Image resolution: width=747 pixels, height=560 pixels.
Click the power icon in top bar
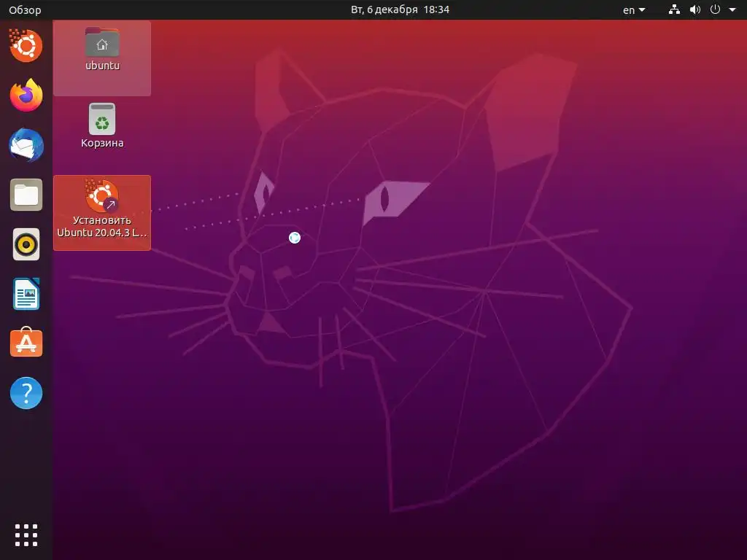715,9
